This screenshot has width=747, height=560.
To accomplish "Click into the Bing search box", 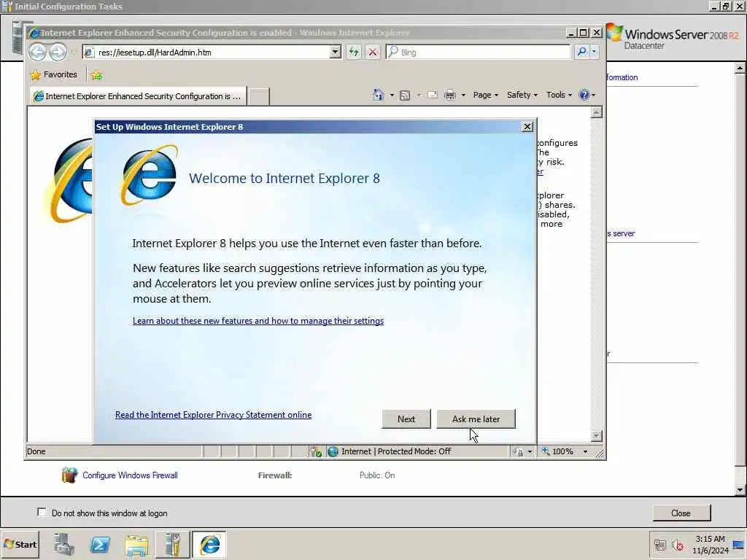I will 478,52.
